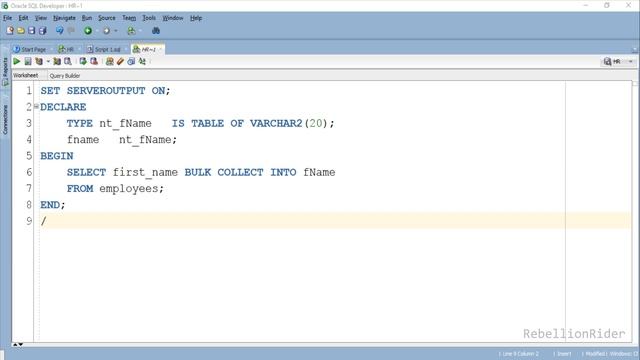Screen dimensions: 640x360
Task: Open the Source menu
Action: pyautogui.click(x=107, y=18)
